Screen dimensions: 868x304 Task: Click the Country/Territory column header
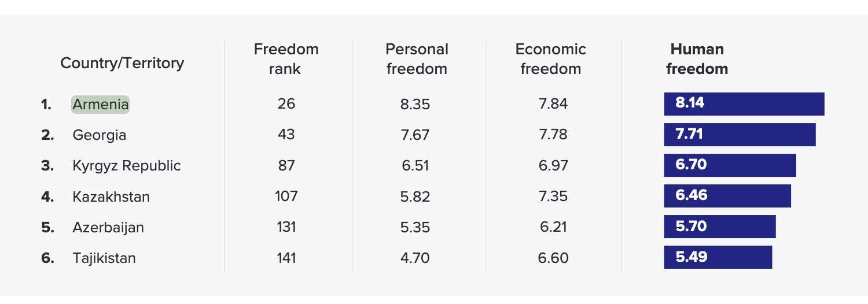(122, 63)
